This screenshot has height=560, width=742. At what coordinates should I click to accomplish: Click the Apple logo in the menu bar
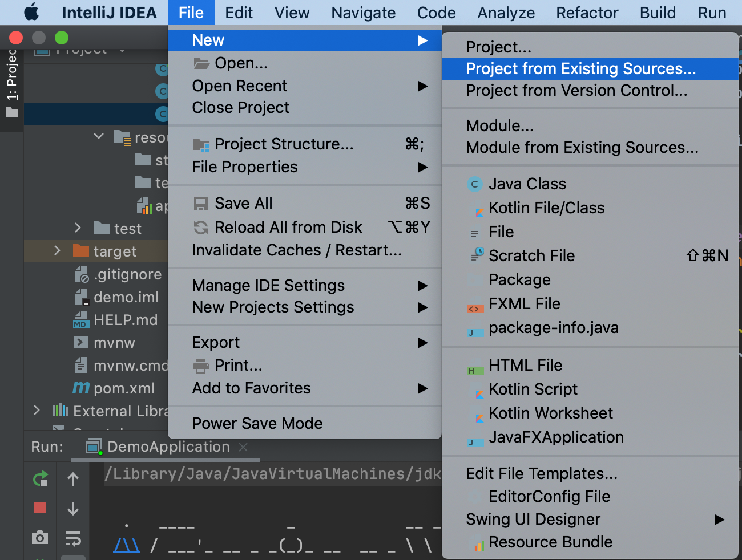pyautogui.click(x=31, y=12)
